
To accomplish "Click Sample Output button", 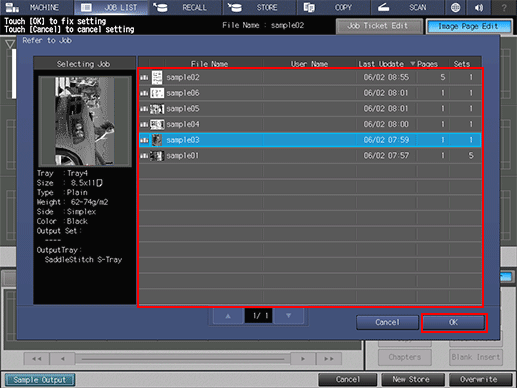I will click(x=40, y=380).
